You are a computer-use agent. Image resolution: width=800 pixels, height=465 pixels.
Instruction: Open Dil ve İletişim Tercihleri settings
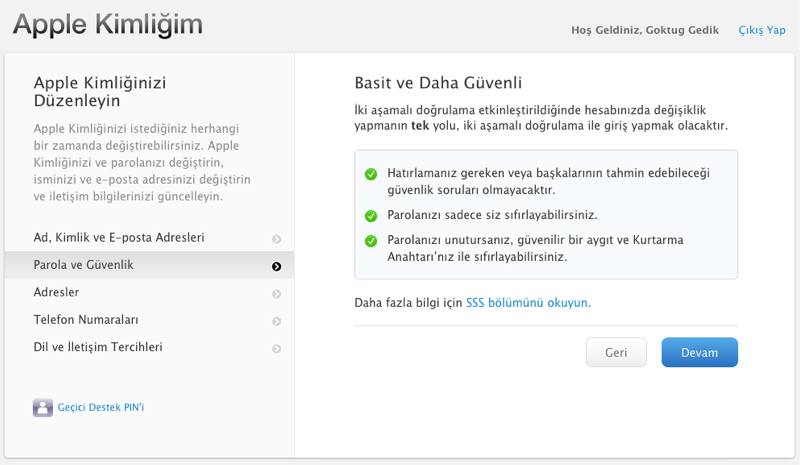(x=98, y=347)
